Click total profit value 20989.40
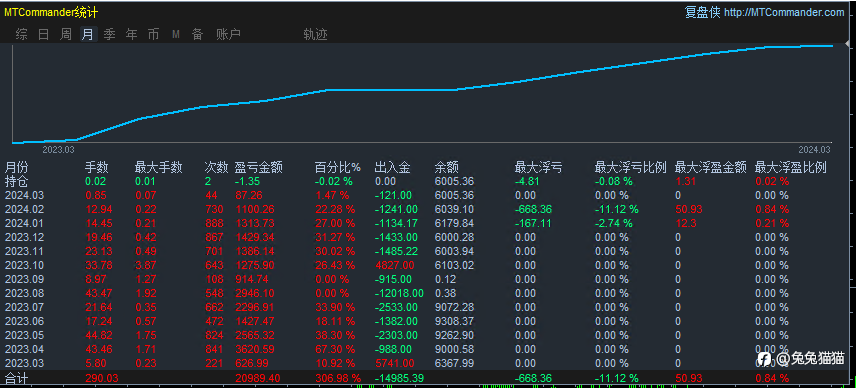This screenshot has width=856, height=388. (258, 378)
